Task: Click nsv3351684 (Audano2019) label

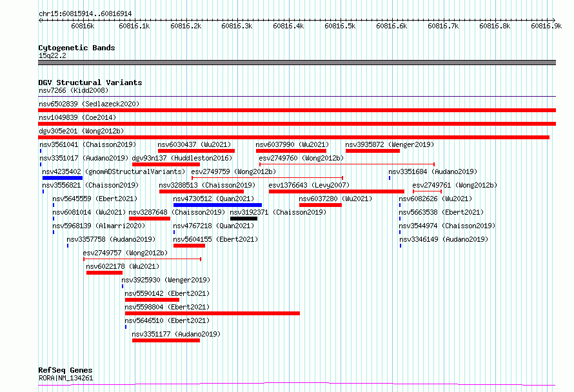Action: pos(433,171)
